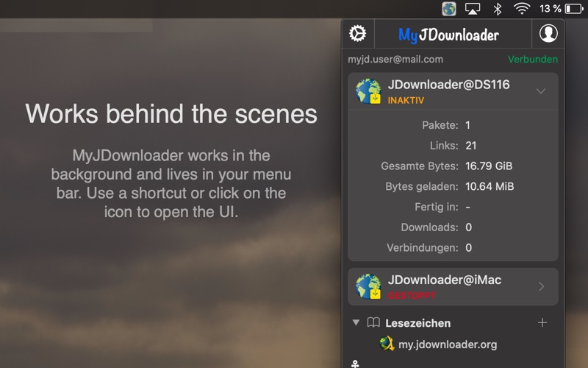Screen dimensions: 588x368
Task: Click the GESTOPPT status label
Action: [x=412, y=296]
